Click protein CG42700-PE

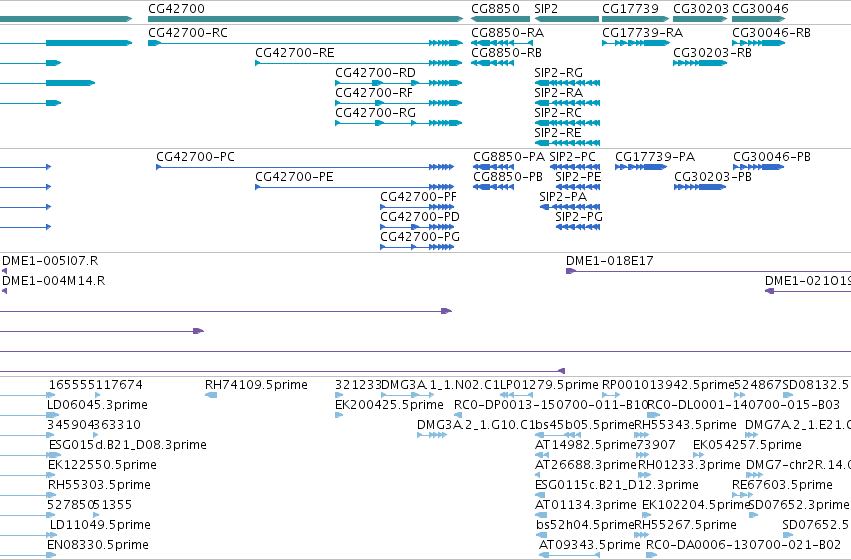294,177
